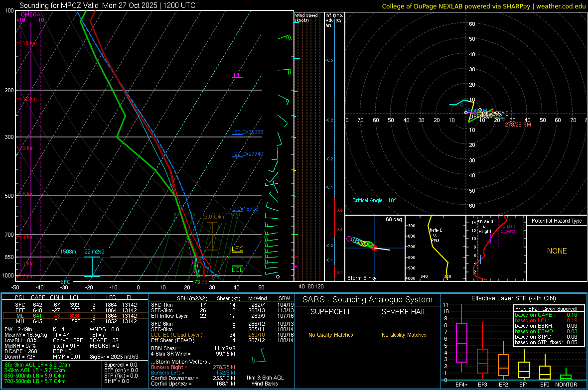This screenshot has height=390, width=588.
Task: Select the 'Eff Inflow Layer' row label
Action: pos(169,316)
